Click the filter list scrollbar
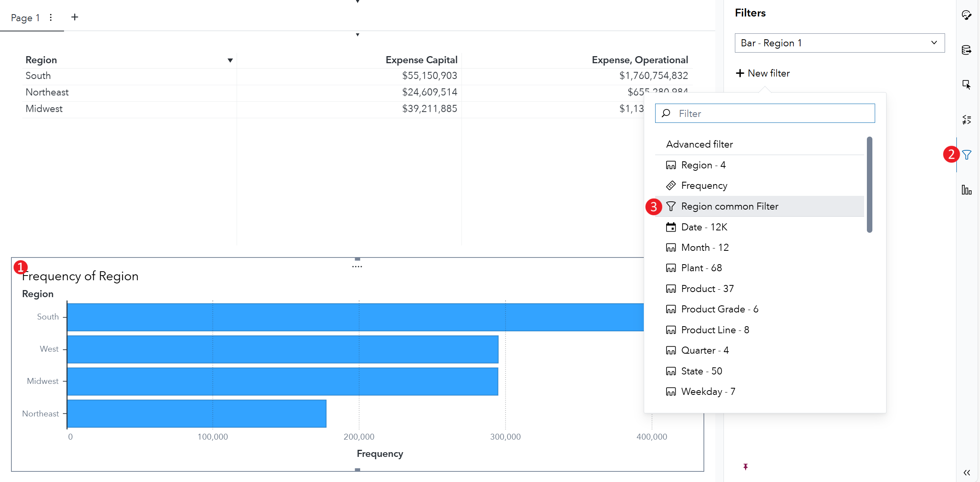The width and height of the screenshot is (980, 482). coord(869,184)
